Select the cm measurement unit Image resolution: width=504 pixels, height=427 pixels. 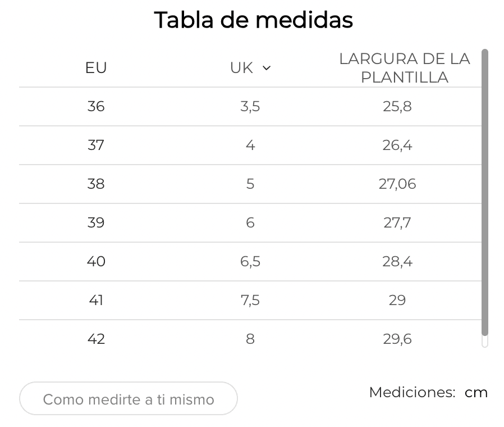click(476, 392)
